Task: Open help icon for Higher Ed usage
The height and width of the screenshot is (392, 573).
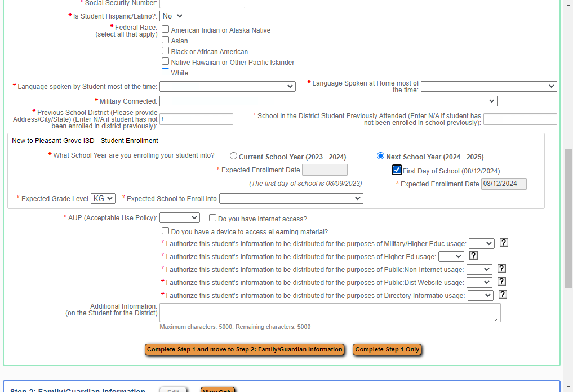Action: coord(473,256)
